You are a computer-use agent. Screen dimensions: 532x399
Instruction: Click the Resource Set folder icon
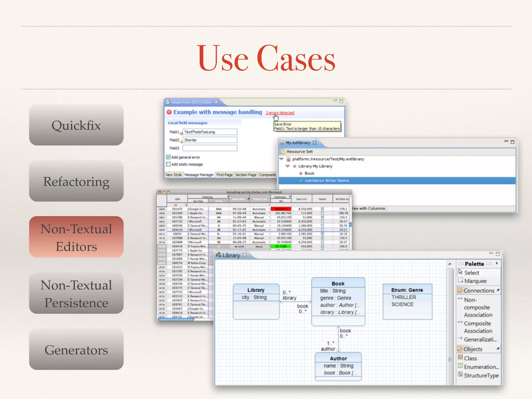pyautogui.click(x=283, y=151)
